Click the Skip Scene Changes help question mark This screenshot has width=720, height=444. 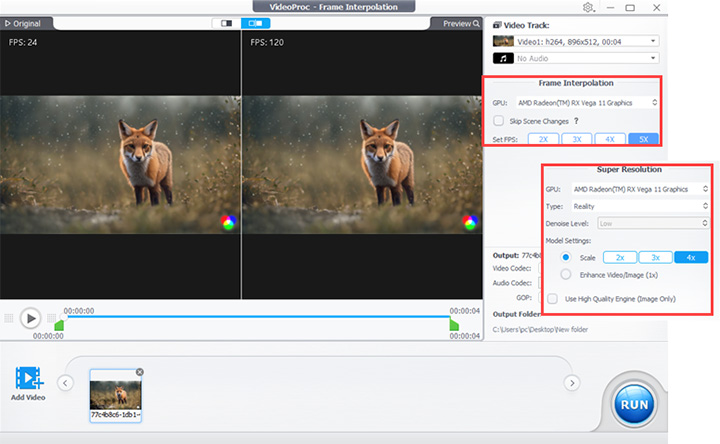click(x=577, y=121)
